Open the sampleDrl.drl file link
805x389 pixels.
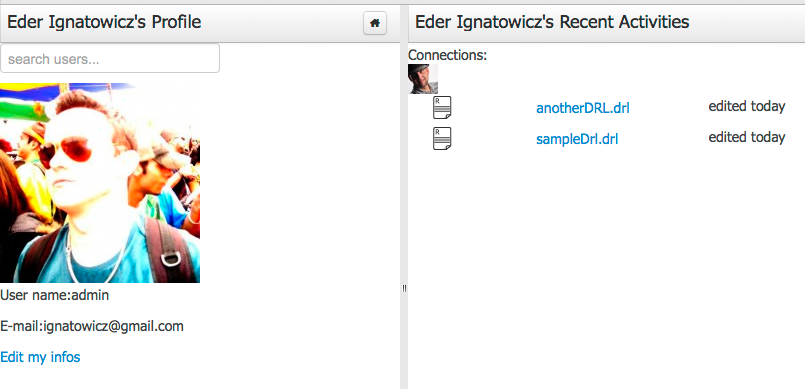(577, 139)
